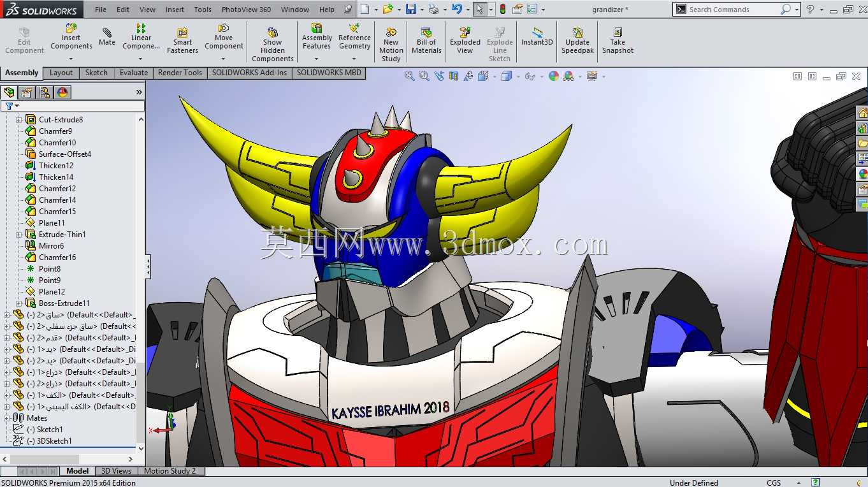This screenshot has width=868, height=487.
Task: Switch to the Render Tools tab
Action: (x=180, y=73)
